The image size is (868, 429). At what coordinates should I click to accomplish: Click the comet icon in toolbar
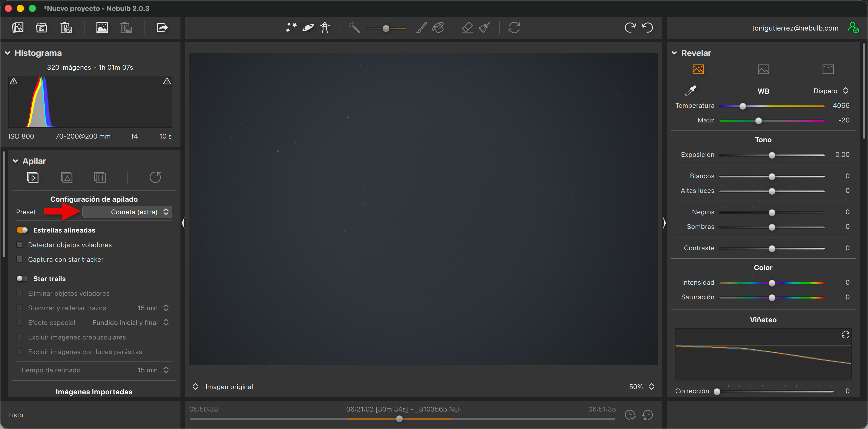click(308, 28)
